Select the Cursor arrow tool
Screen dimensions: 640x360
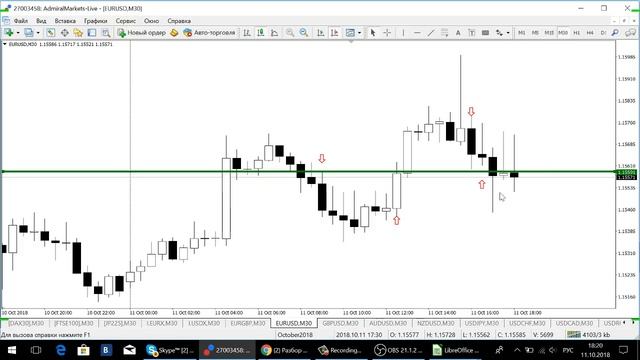tap(373, 33)
